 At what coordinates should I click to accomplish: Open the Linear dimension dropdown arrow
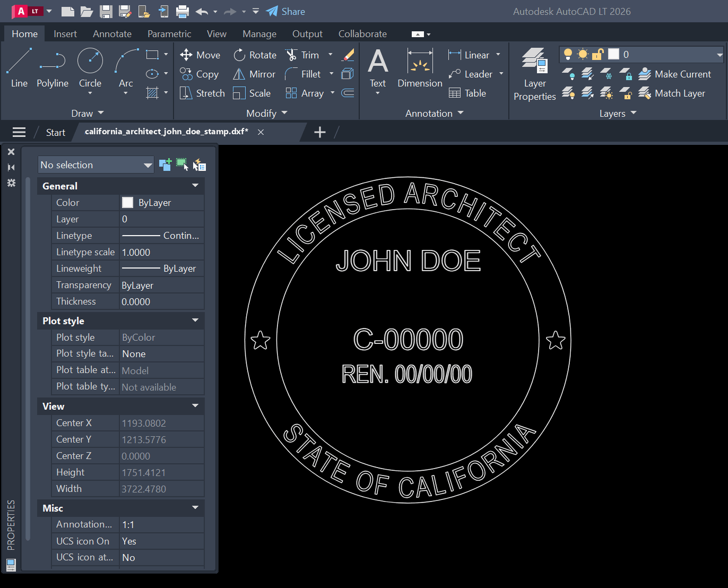tap(498, 54)
